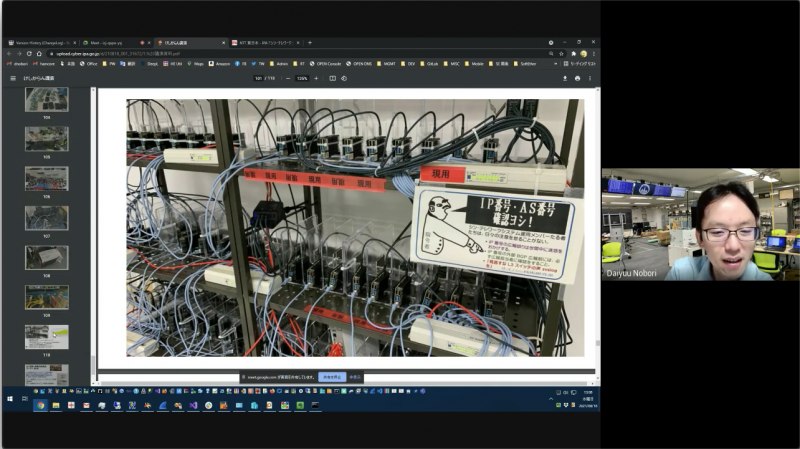Viewport: 800px width, 449px height.
Task: Close the Version History tab
Action: (75, 43)
